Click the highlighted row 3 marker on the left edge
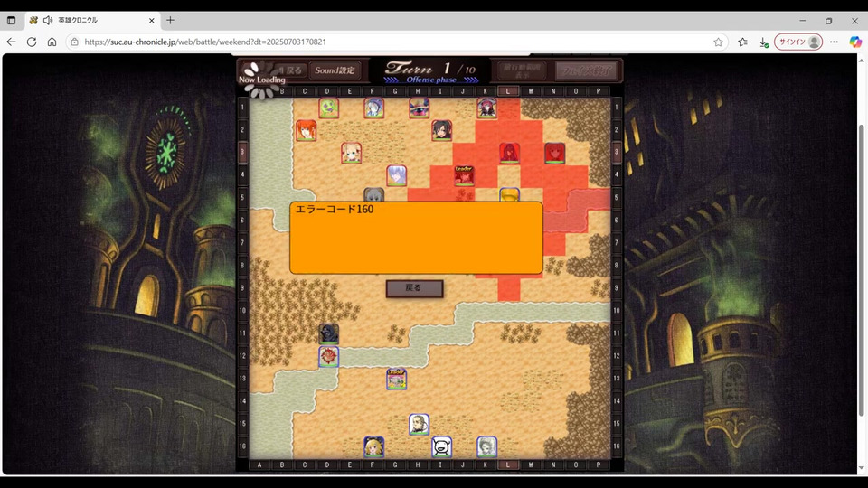 point(242,152)
